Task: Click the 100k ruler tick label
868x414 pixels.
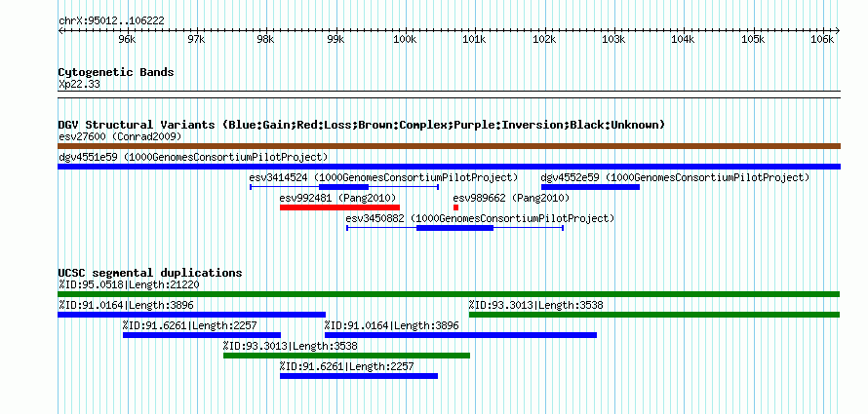Action: pos(405,40)
